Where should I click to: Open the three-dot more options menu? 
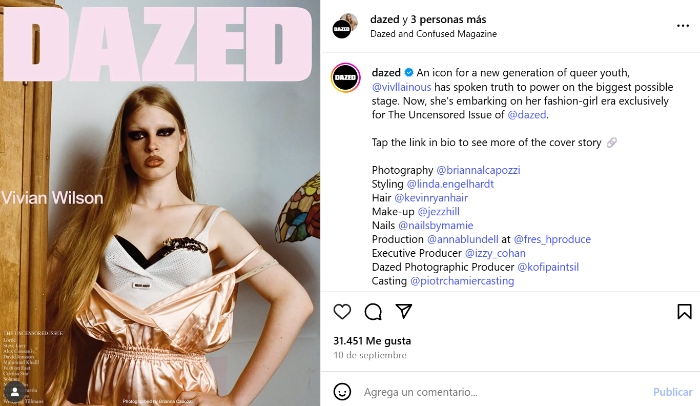[683, 26]
